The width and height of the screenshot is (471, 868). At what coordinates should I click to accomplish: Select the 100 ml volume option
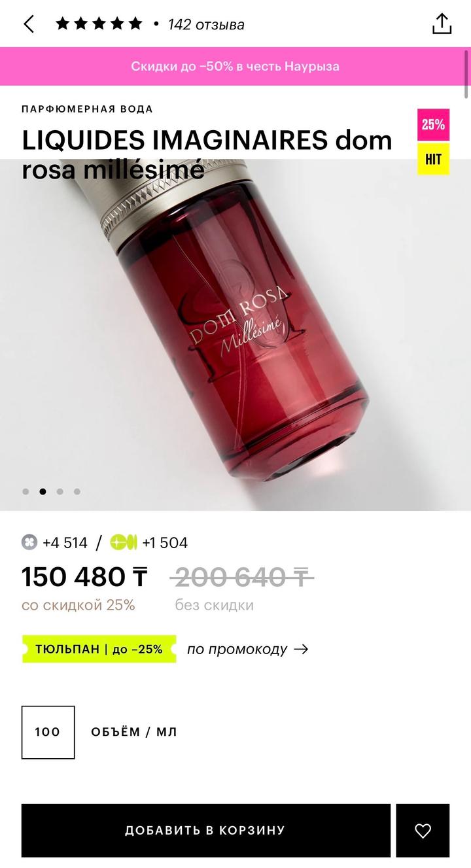click(48, 732)
